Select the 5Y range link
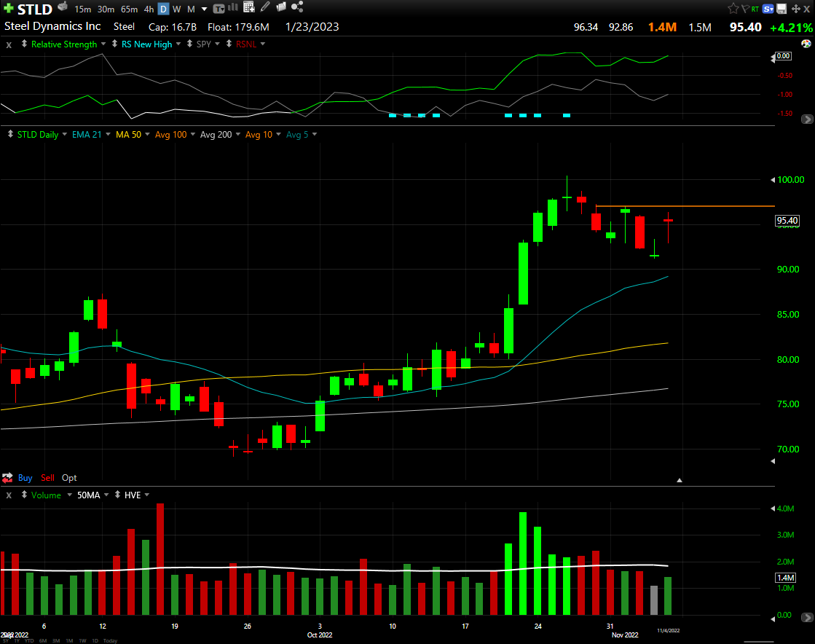This screenshot has height=644, width=815. [x=5, y=641]
